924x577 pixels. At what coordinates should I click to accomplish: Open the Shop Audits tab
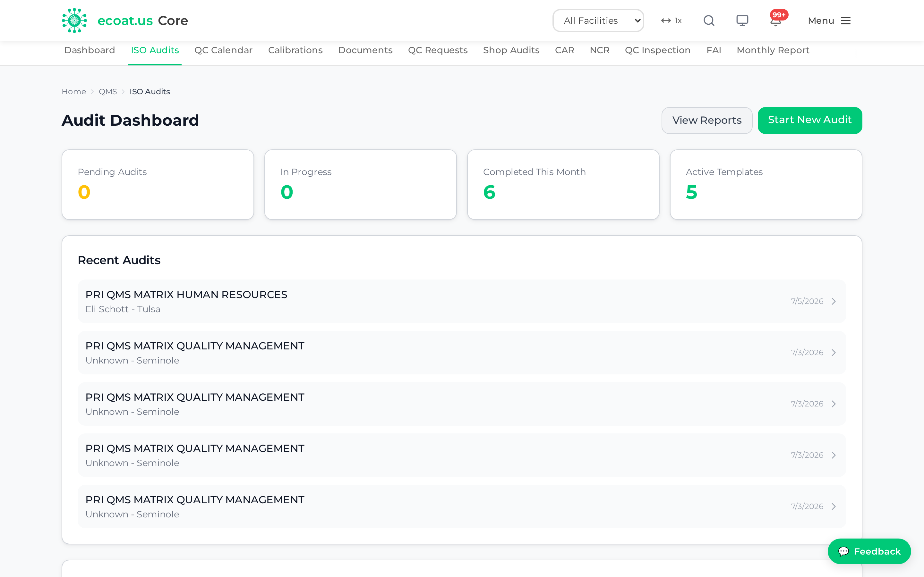click(x=511, y=50)
